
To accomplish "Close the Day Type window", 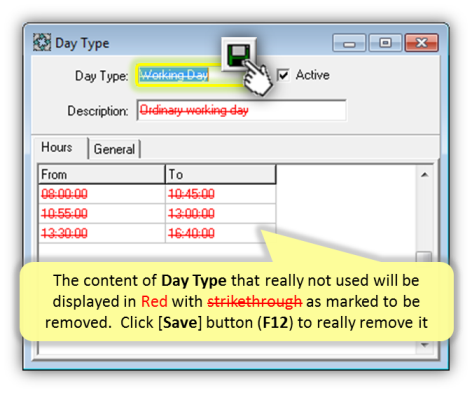I will pyautogui.click(x=422, y=43).
